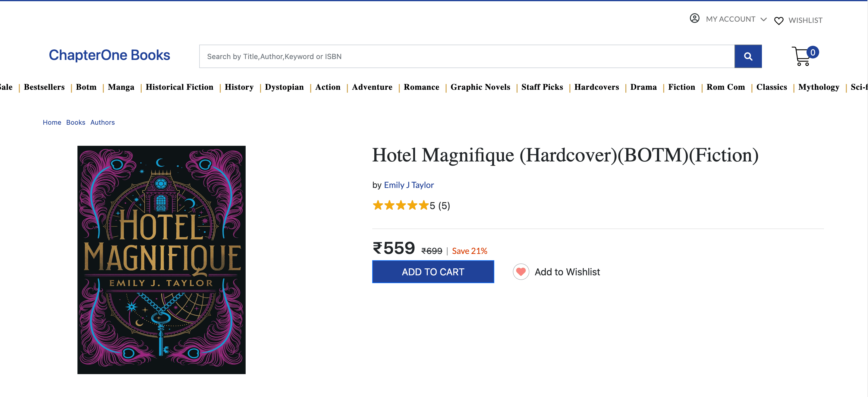Viewport: 868px width, 397px height.
Task: Click the Wishlist heart icon in header
Action: click(779, 20)
